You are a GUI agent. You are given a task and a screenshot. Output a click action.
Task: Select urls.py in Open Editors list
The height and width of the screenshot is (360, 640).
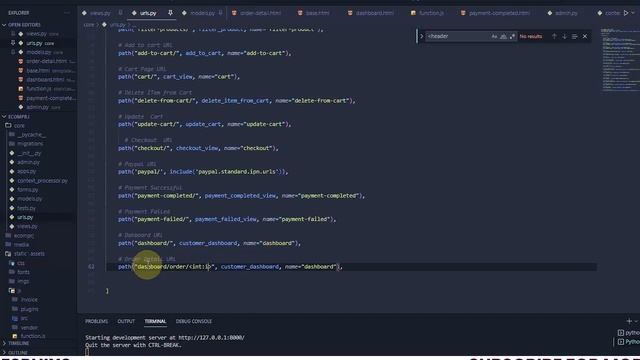[x=40, y=43]
